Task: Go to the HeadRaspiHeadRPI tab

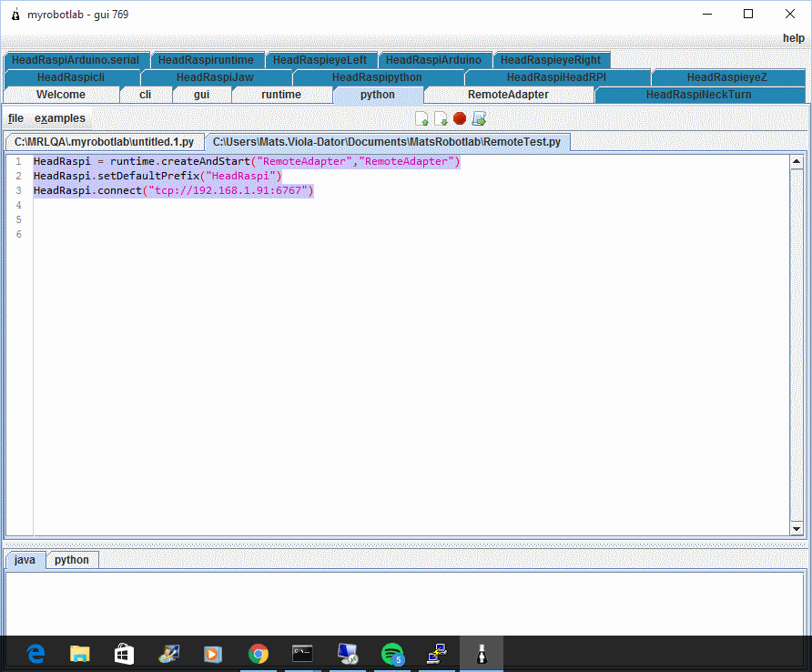Action: coord(556,77)
